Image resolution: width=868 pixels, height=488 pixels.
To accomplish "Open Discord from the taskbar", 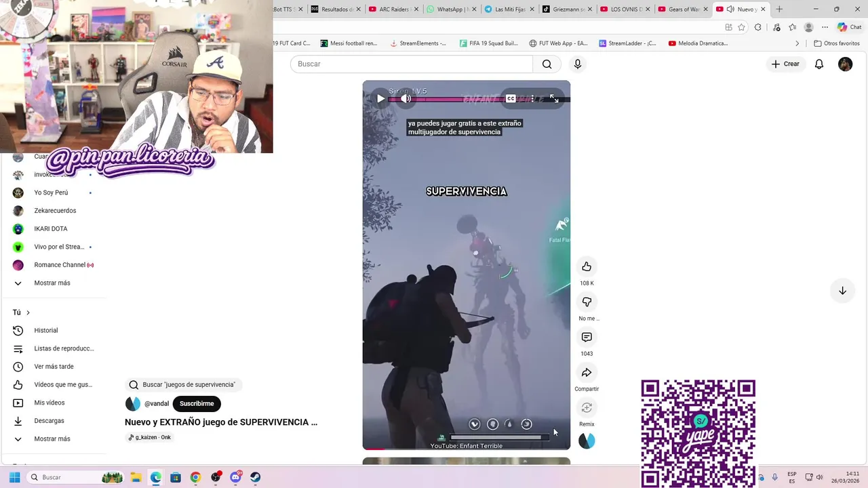I will click(x=236, y=477).
